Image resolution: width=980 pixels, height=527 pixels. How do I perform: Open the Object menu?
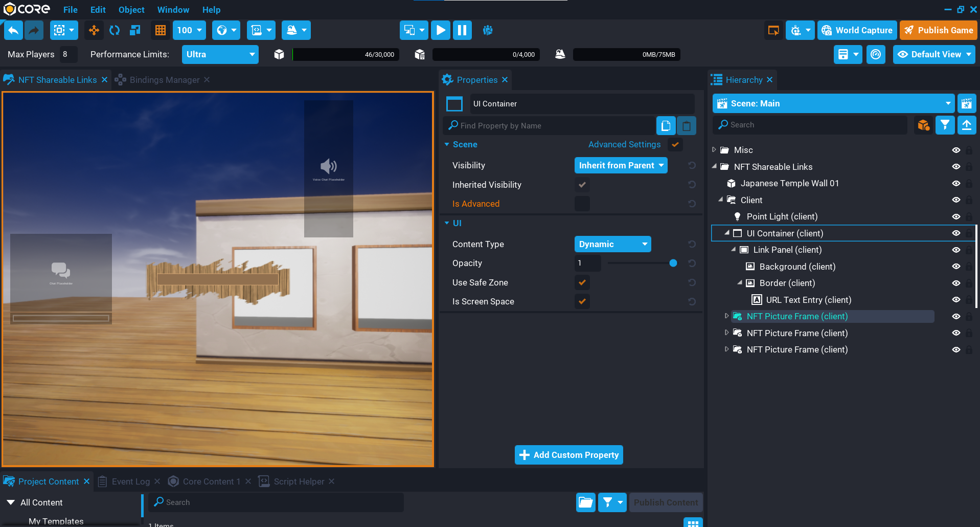(131, 10)
